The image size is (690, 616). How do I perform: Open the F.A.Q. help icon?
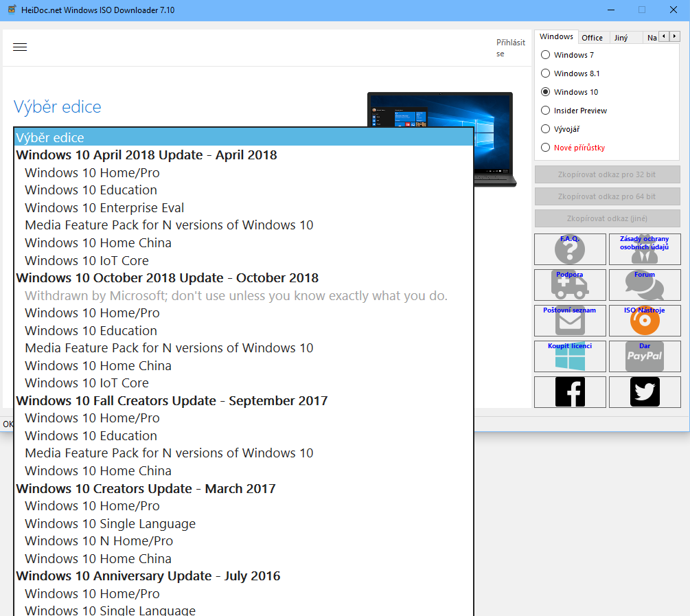570,249
